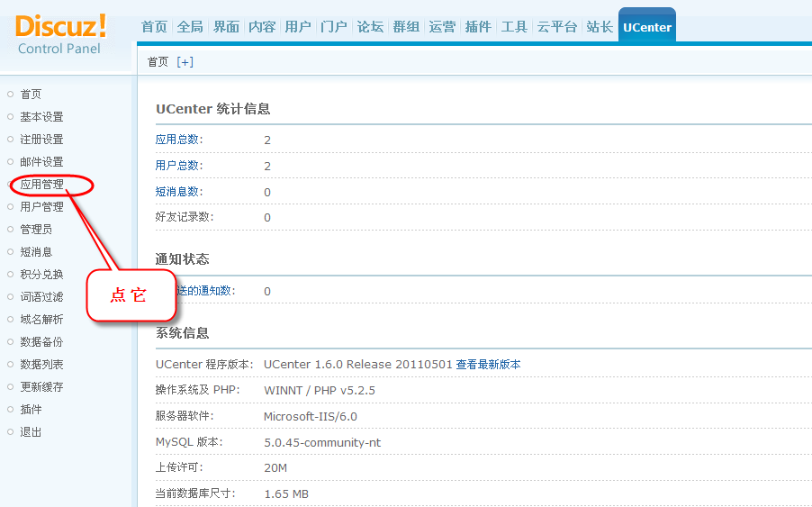Open 邮件设置 in the sidebar
812x507 pixels.
[x=41, y=162]
